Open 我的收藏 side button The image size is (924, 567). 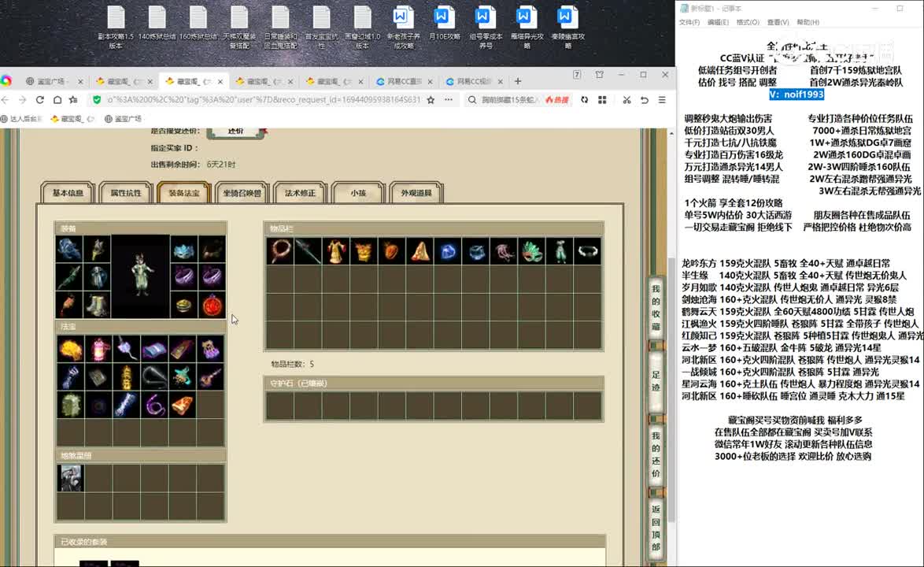click(x=656, y=307)
